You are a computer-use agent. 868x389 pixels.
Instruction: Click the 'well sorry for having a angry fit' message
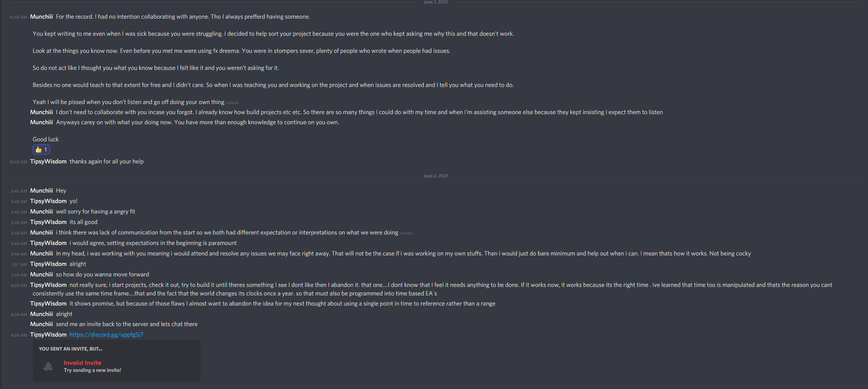tap(96, 212)
